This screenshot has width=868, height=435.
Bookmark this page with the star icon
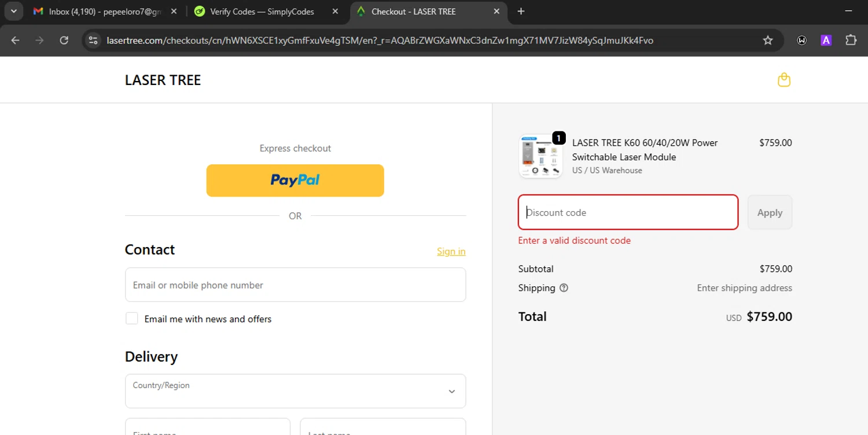pyautogui.click(x=768, y=40)
